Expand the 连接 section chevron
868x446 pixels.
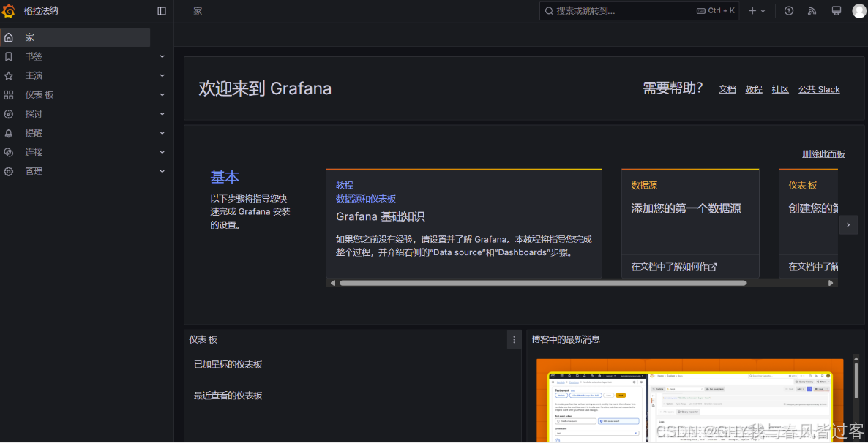162,152
